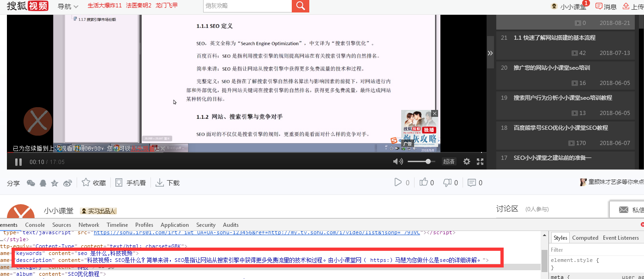Viewport: 644px width, 279px height.
Task: Play playlist item 20 推广您的网站小小课堂seo培训
Action: (x=566, y=75)
